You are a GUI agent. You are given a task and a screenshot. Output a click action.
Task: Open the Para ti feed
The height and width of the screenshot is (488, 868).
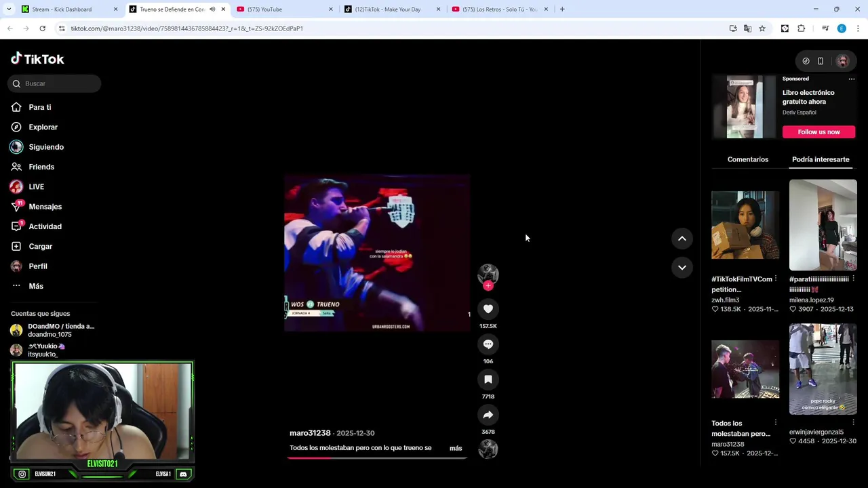(40, 107)
